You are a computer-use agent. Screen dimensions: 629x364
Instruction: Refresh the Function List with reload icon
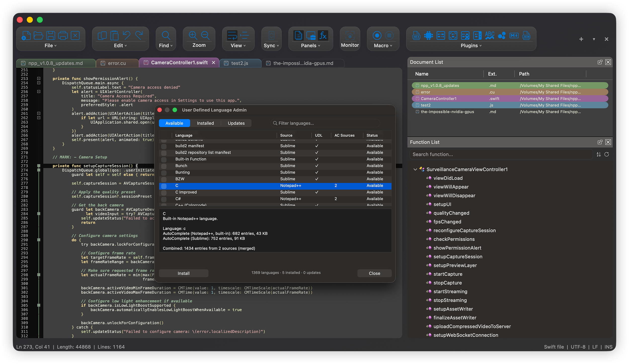click(x=607, y=154)
